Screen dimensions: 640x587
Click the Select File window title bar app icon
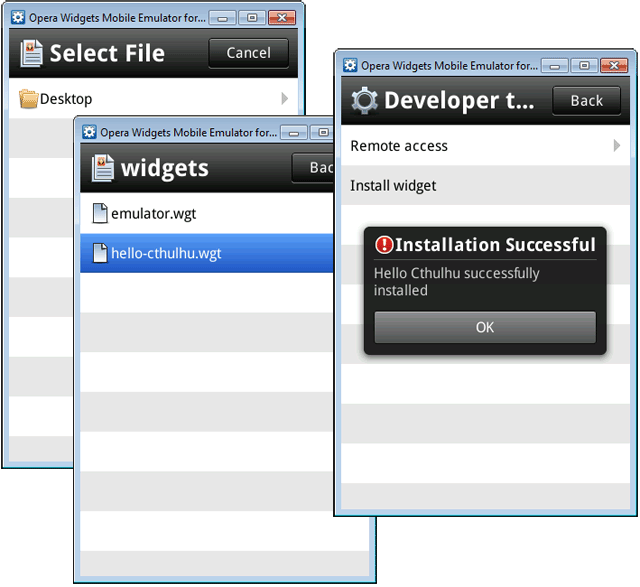tap(18, 18)
